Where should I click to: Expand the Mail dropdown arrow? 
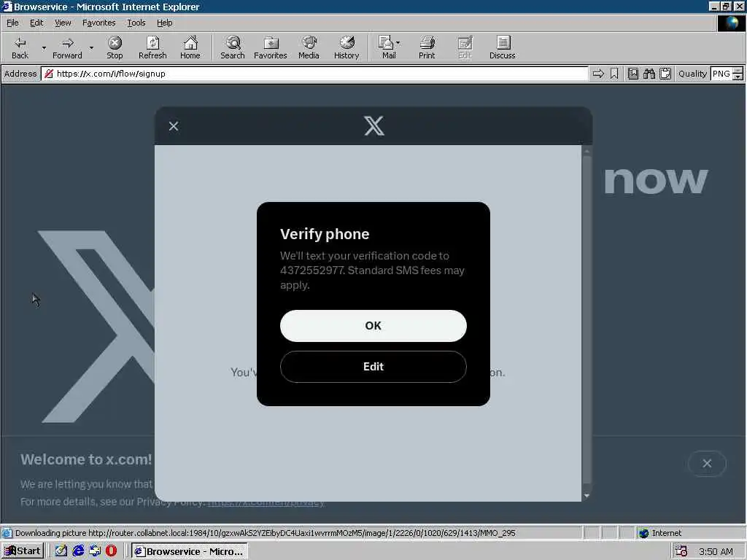point(398,43)
